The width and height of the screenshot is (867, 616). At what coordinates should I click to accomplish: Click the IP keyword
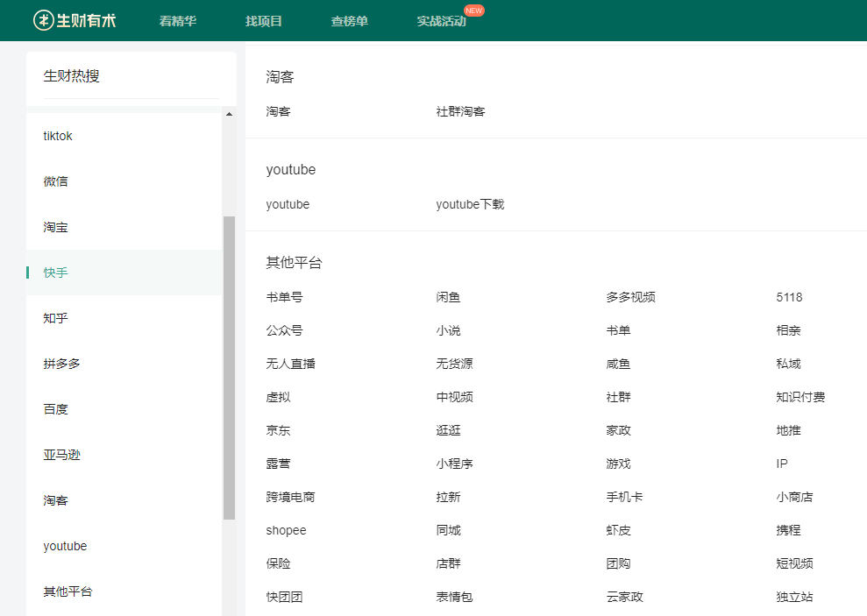click(x=781, y=464)
